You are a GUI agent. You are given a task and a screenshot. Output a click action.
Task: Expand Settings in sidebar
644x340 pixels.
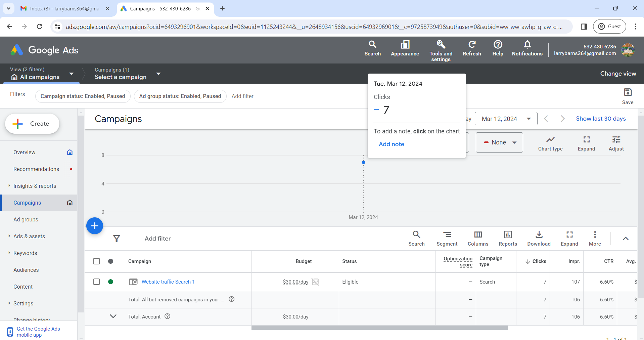[x=9, y=303]
